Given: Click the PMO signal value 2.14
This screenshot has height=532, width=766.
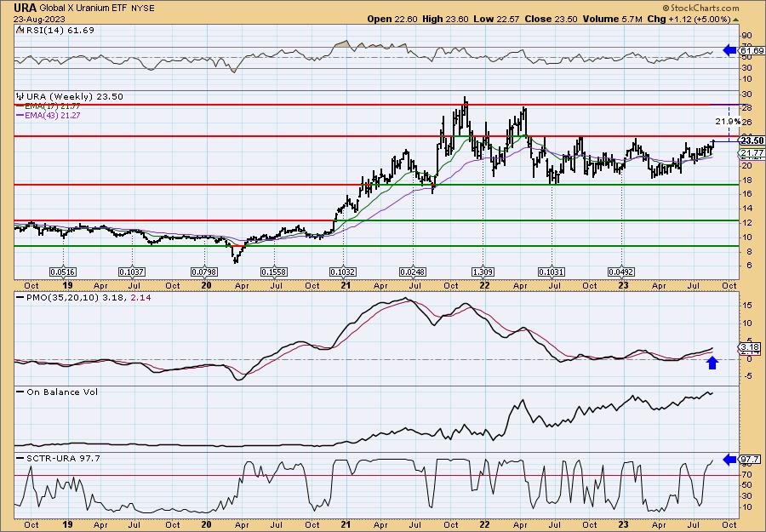Looking at the screenshot, I should [140, 298].
